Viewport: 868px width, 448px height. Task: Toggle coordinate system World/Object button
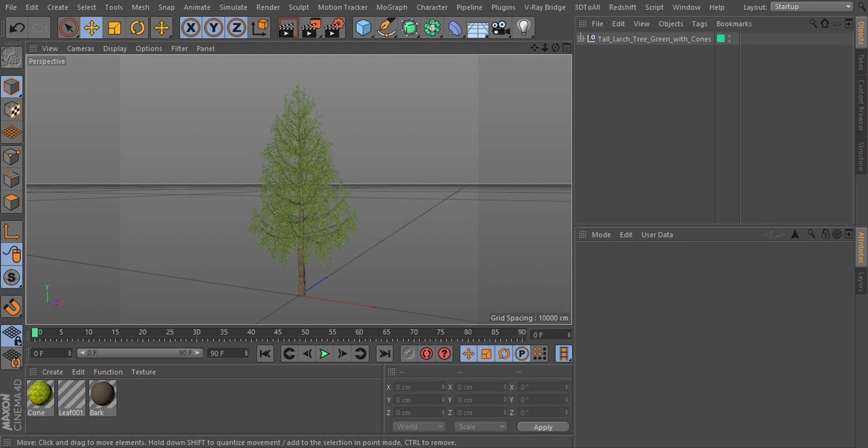[x=260, y=28]
